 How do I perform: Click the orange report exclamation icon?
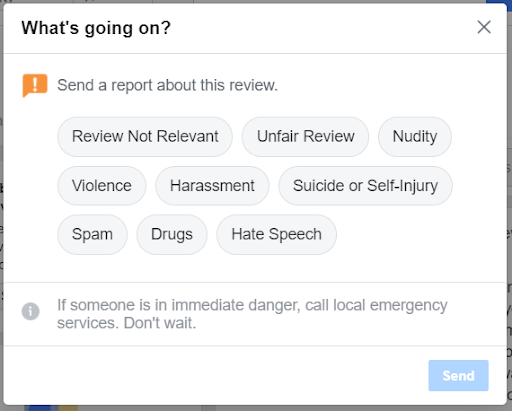click(35, 85)
